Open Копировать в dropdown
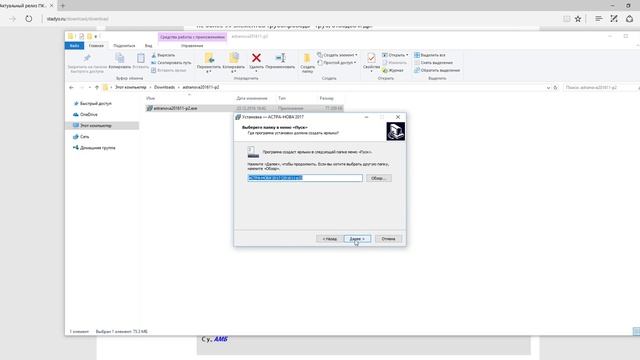640x360 pixels. coord(233,63)
